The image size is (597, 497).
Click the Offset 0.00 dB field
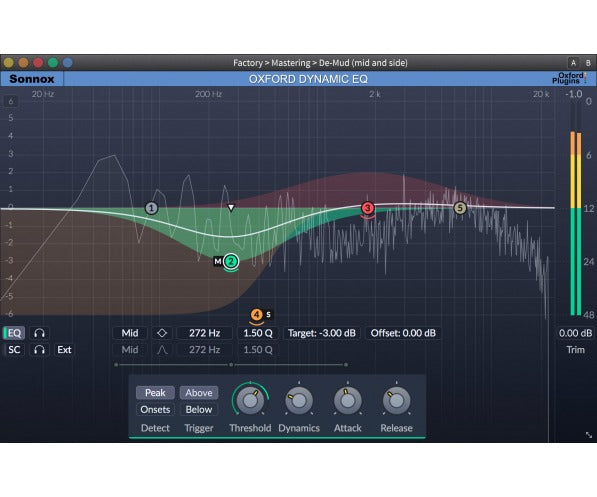click(x=403, y=333)
